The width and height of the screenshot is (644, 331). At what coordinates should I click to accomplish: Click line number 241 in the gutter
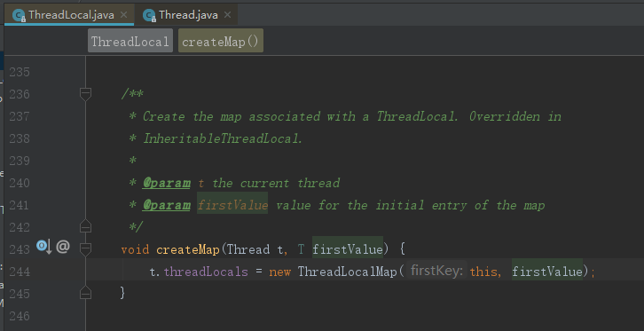click(x=20, y=205)
